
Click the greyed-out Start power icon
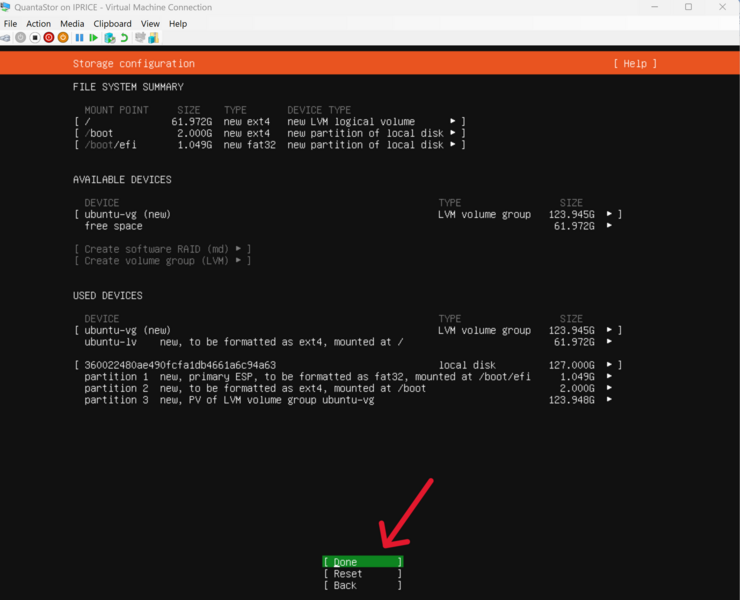pos(20,38)
